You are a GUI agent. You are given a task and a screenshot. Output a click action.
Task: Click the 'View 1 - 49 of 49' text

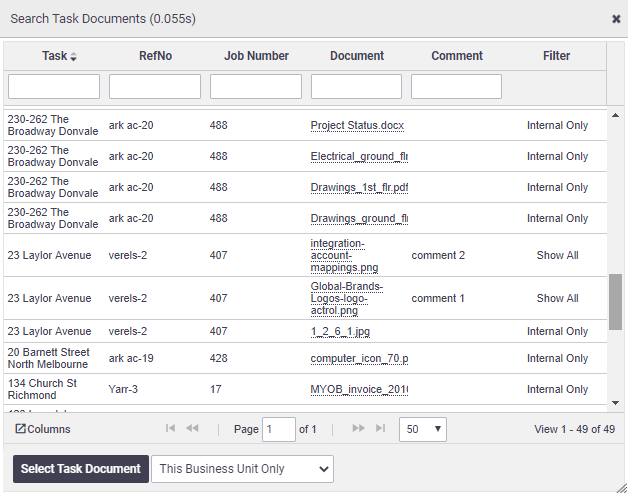click(x=574, y=429)
